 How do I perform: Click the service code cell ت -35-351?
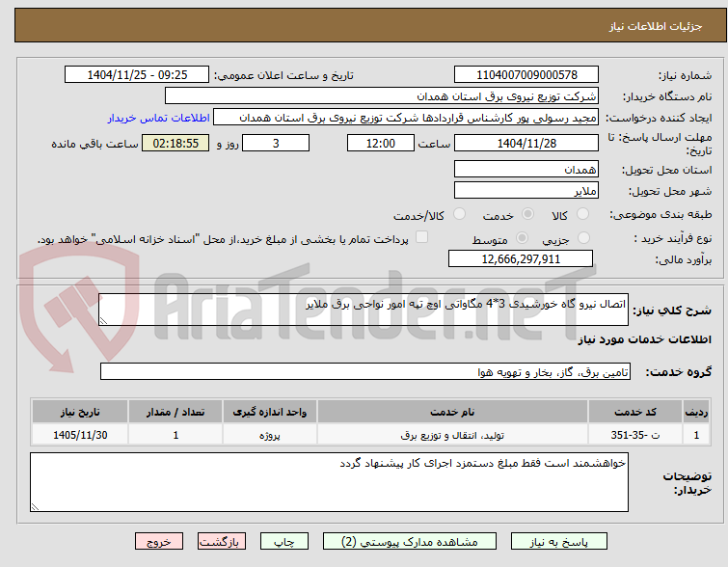point(635,435)
